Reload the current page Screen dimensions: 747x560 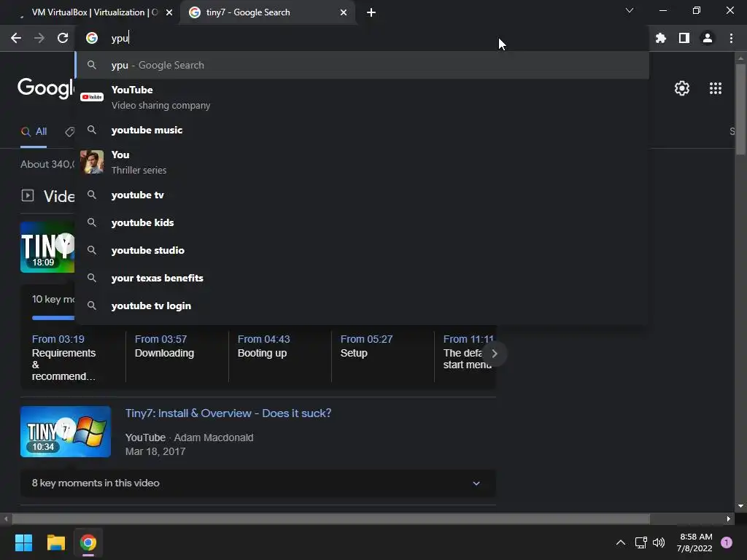pyautogui.click(x=63, y=38)
